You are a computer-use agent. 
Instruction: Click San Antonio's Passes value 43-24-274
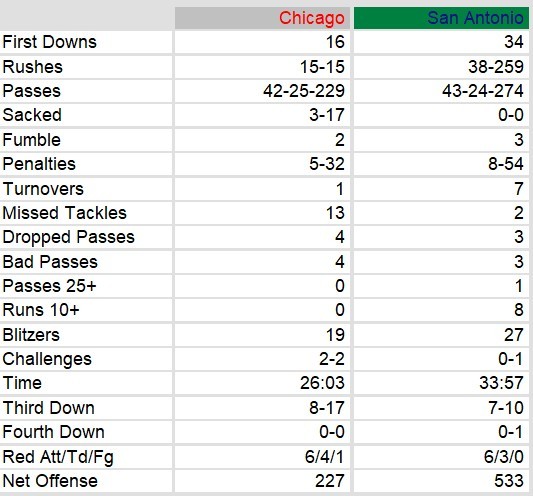[x=483, y=91]
